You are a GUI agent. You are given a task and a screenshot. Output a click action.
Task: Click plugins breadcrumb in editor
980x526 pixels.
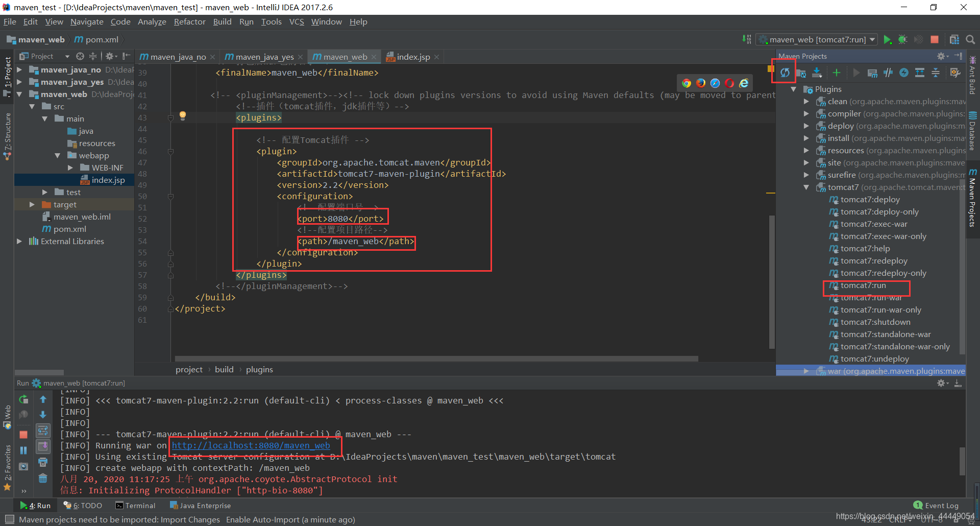pos(259,369)
